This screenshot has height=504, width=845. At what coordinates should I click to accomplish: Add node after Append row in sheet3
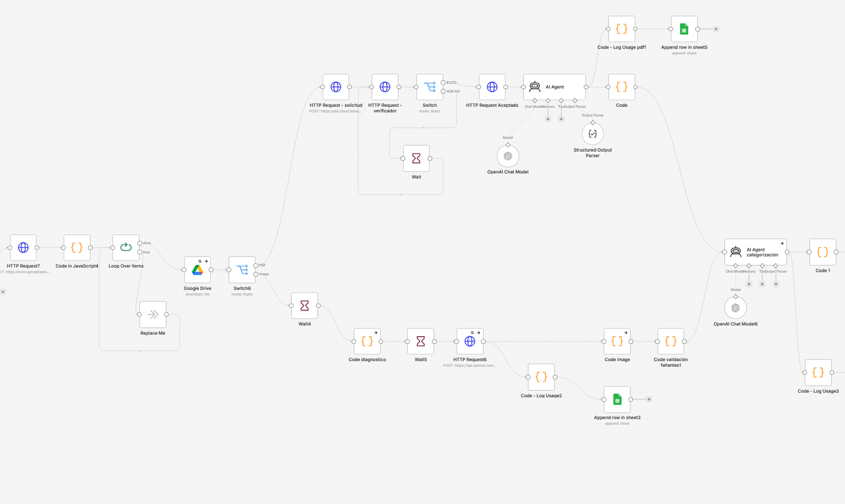click(x=649, y=400)
